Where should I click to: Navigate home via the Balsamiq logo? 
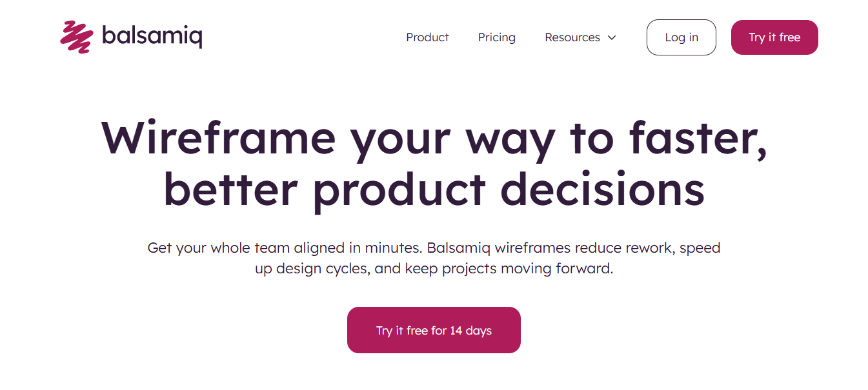click(129, 37)
